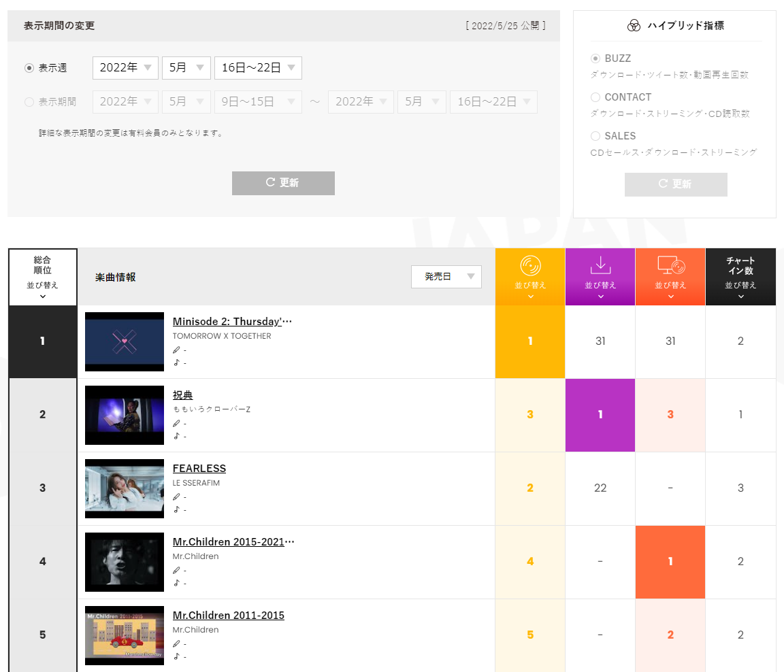Image resolution: width=784 pixels, height=672 pixels.
Task: Open the FEARLESS song link
Action: [x=199, y=469]
